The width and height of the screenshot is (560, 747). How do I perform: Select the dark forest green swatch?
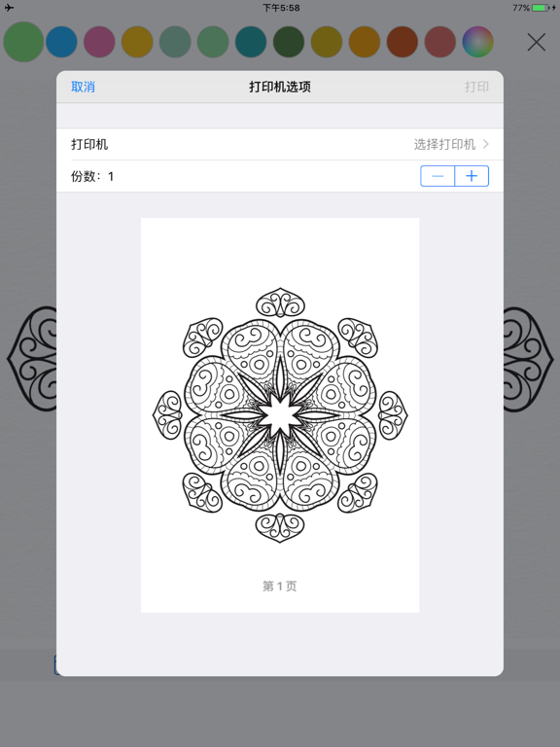pyautogui.click(x=289, y=42)
